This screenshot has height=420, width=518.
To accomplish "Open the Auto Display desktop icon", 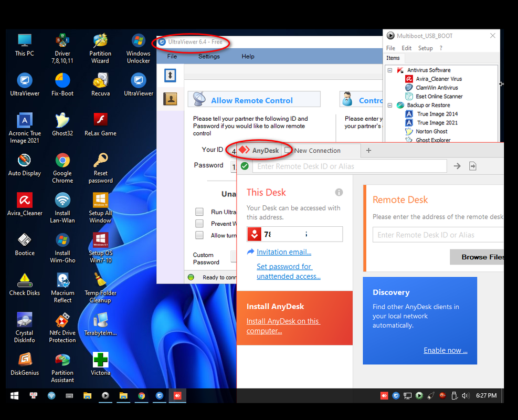I will (25, 164).
